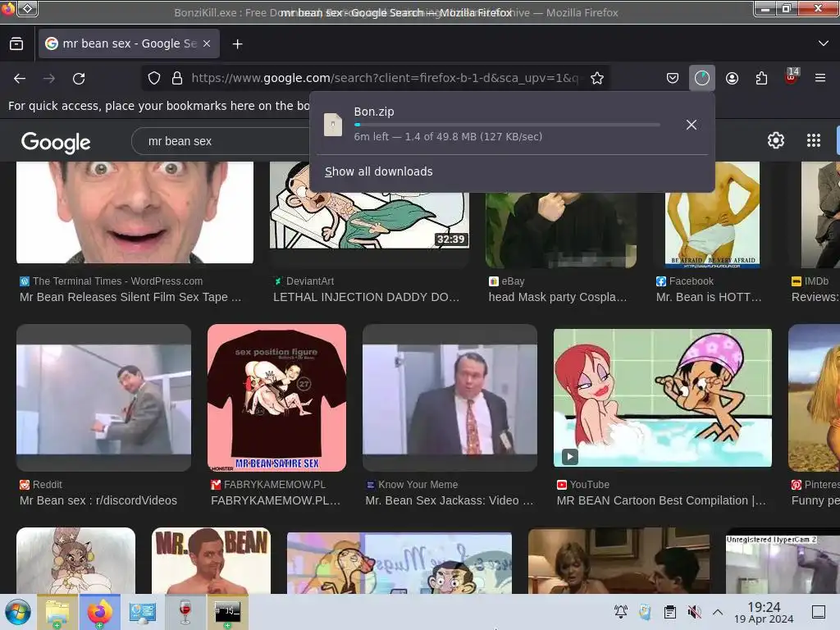Close the Google Search tab
The width and height of the screenshot is (840, 630).
pyautogui.click(x=207, y=44)
